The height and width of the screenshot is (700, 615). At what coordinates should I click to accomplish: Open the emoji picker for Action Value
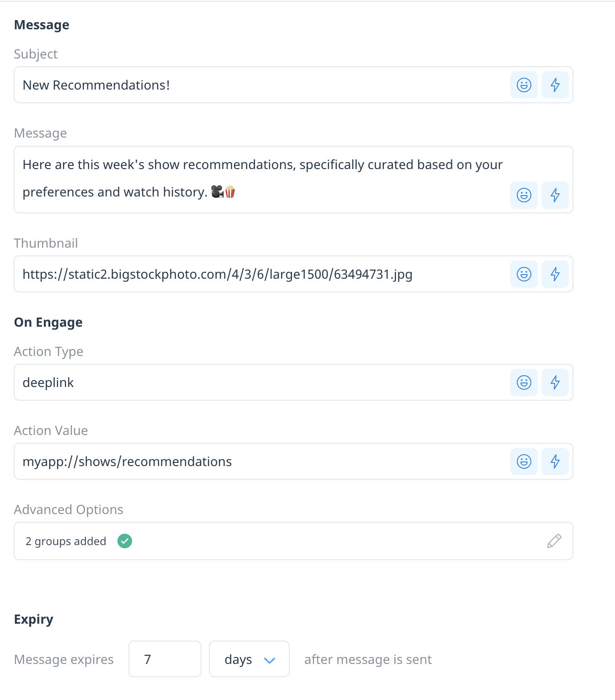pyautogui.click(x=524, y=461)
